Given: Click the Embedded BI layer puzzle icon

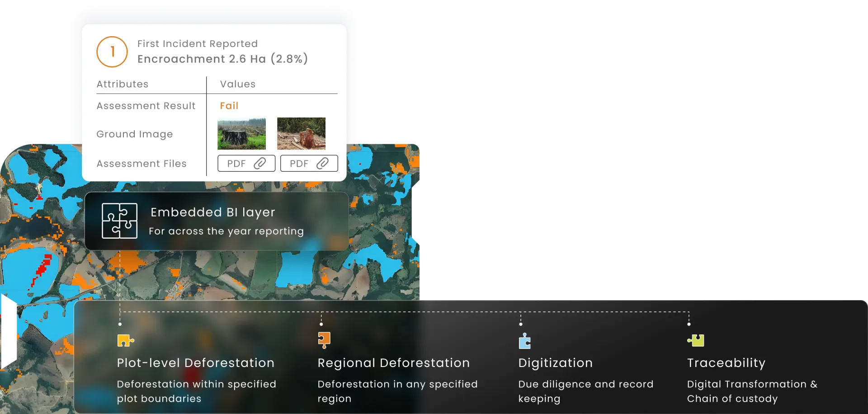Looking at the screenshot, I should point(119,221).
